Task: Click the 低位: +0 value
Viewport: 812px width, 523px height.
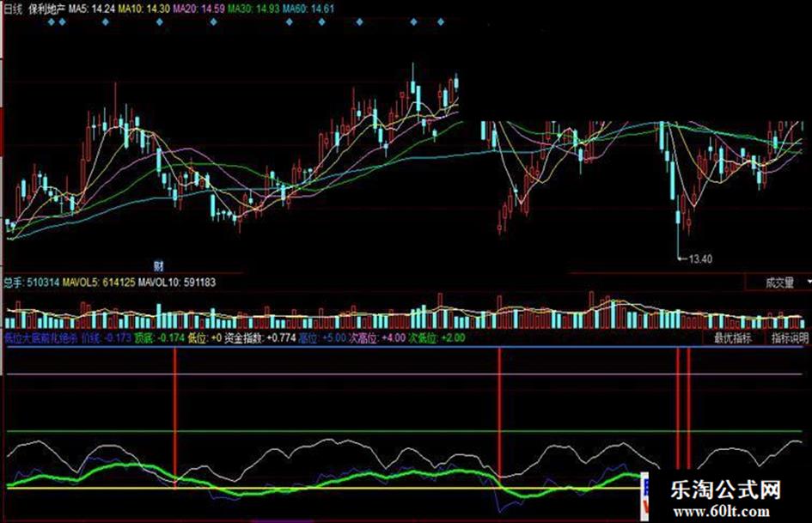Action: coord(205,338)
